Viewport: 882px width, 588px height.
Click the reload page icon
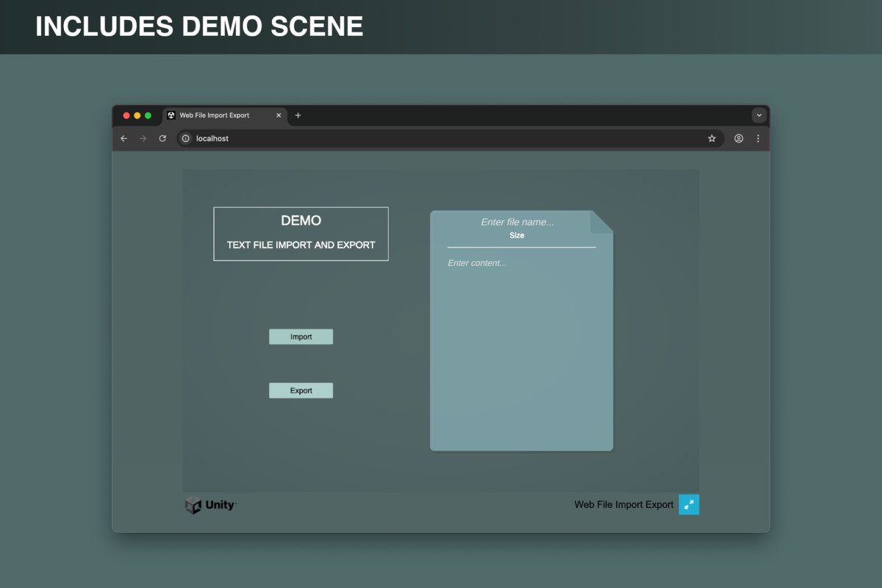pos(162,138)
